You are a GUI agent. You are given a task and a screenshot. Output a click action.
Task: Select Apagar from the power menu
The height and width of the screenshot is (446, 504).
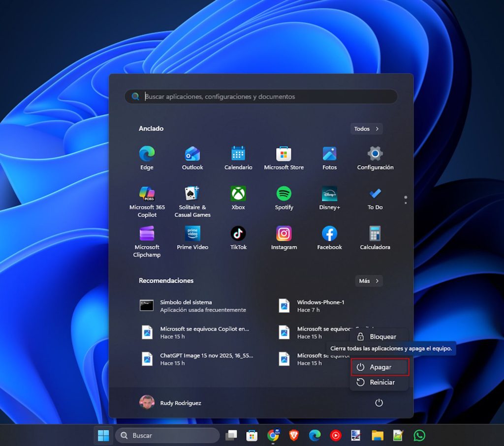tap(379, 367)
